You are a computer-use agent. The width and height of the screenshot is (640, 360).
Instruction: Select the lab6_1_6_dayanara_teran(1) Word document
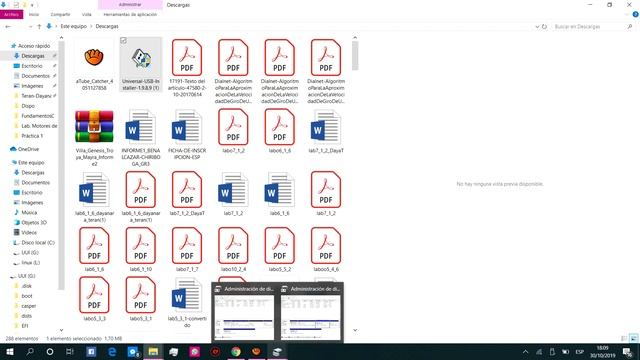click(94, 198)
